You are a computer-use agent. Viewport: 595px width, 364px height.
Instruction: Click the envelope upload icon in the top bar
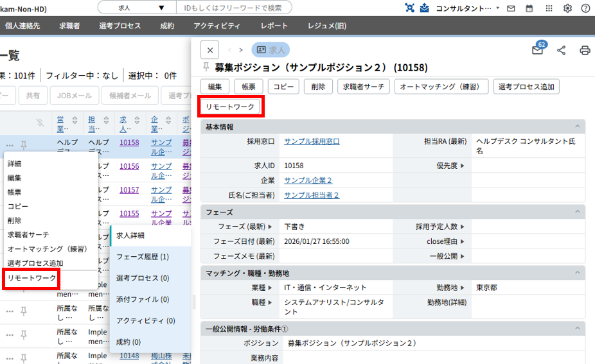[424, 8]
